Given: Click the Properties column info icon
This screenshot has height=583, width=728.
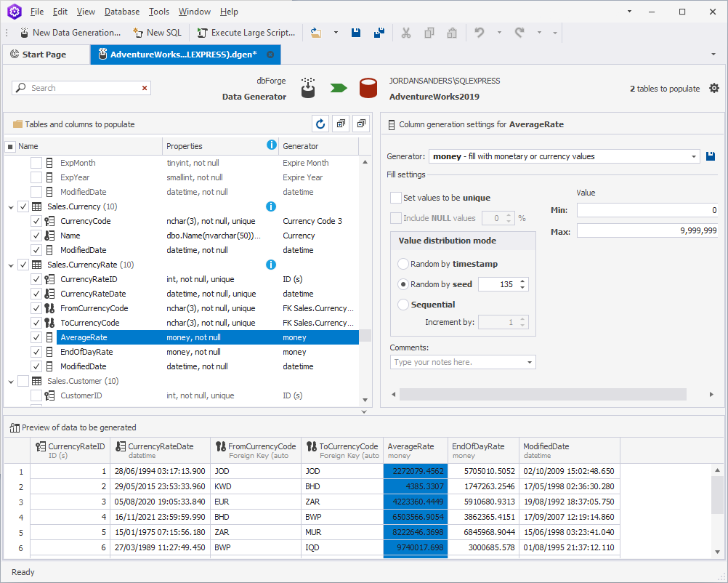Looking at the screenshot, I should pyautogui.click(x=272, y=145).
